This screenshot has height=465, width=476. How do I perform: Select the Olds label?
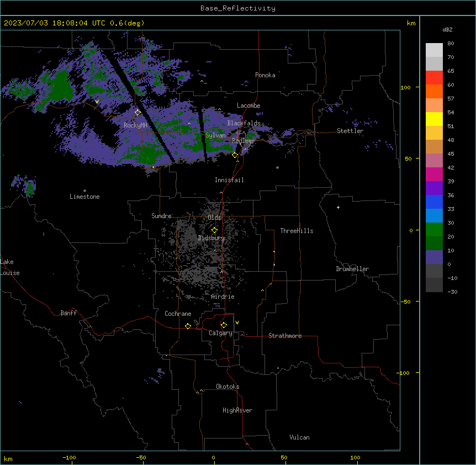click(214, 218)
